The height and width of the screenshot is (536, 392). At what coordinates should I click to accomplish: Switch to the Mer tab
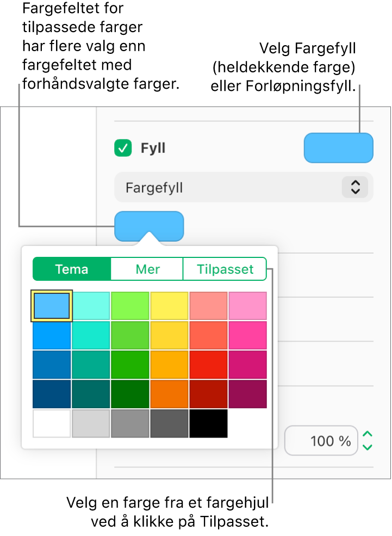147,269
